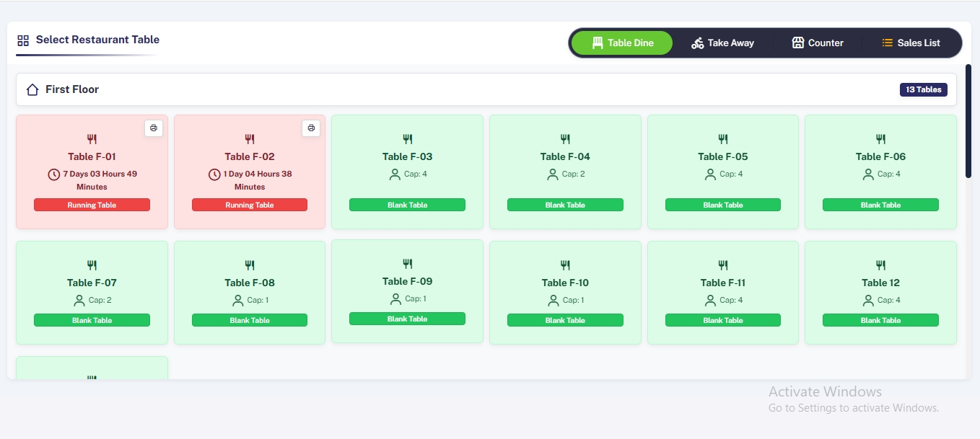This screenshot has height=439, width=980.
Task: Click person capacity icon on Table F-10
Action: click(x=554, y=301)
